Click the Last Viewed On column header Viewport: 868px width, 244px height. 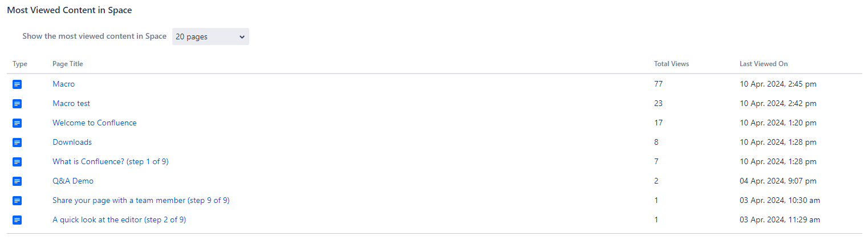pyautogui.click(x=764, y=64)
